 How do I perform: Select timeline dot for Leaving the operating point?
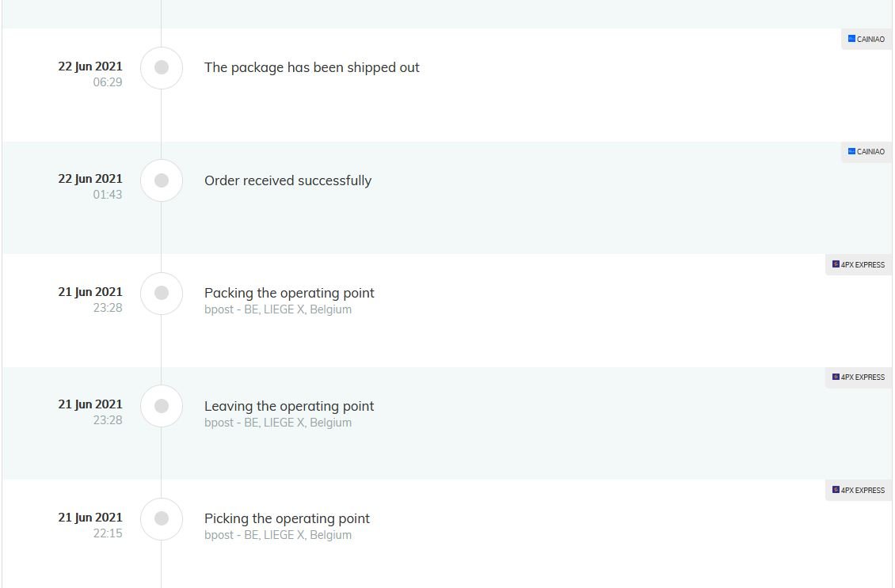pyautogui.click(x=162, y=405)
